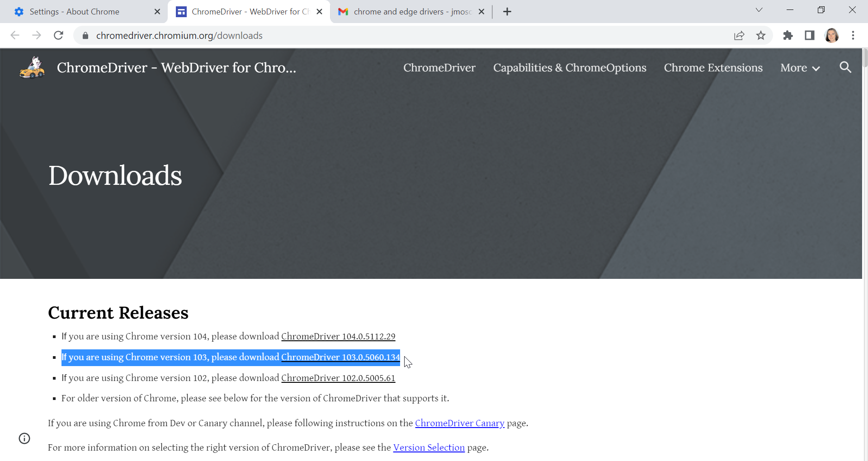Click the page vertical scrollbar thumb
The height and width of the screenshot is (461, 868).
865,58
